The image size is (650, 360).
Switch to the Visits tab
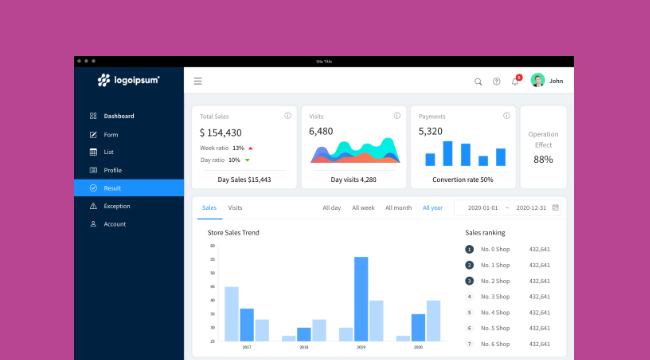(x=235, y=208)
